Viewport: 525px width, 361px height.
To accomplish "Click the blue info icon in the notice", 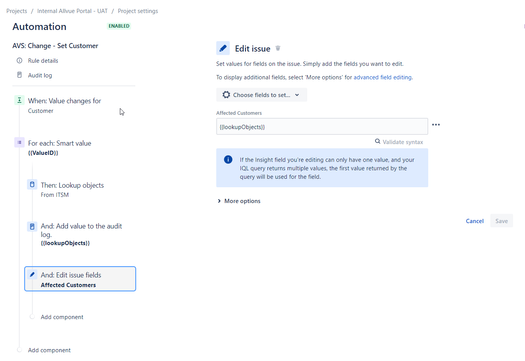I will click(x=228, y=159).
